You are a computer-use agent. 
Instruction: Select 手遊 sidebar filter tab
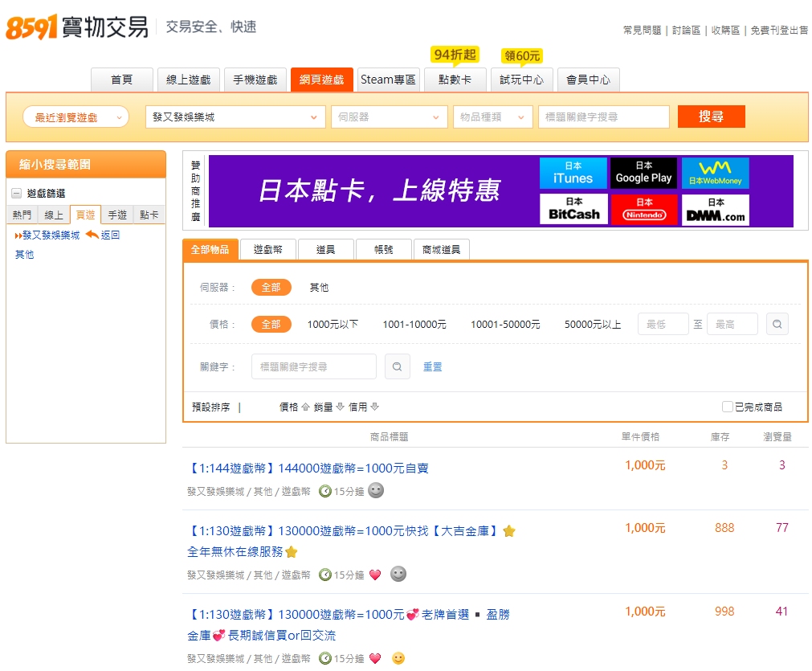pos(117,215)
